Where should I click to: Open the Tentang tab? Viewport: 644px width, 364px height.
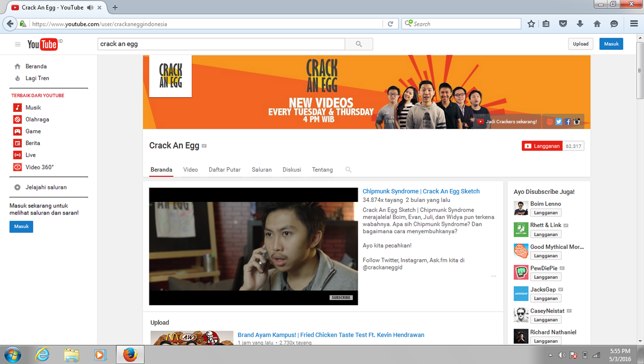pyautogui.click(x=323, y=170)
